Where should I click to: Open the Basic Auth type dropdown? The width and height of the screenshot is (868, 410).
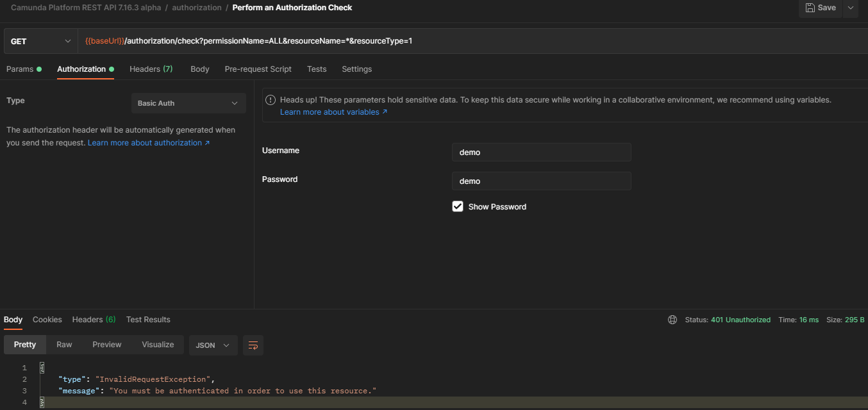(188, 102)
